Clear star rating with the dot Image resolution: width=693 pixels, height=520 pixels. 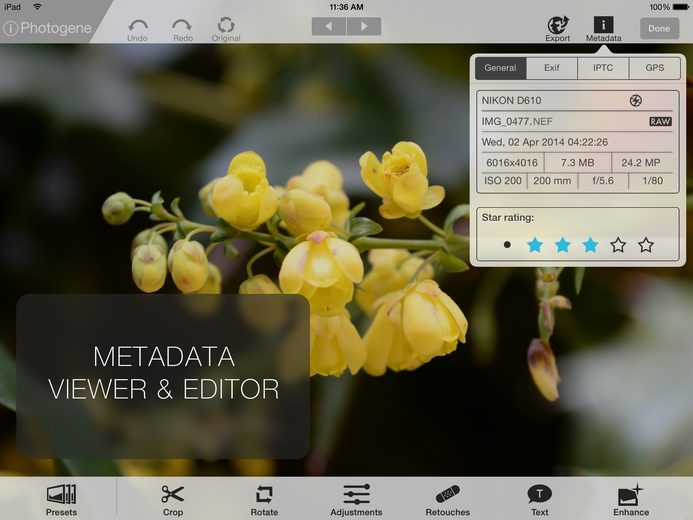pyautogui.click(x=507, y=244)
